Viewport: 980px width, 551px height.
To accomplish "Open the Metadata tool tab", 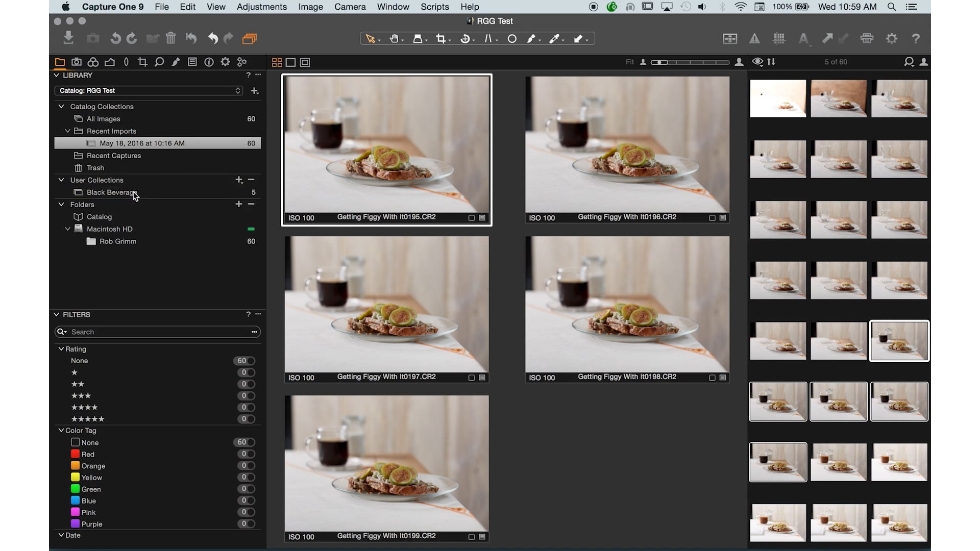I will [192, 62].
